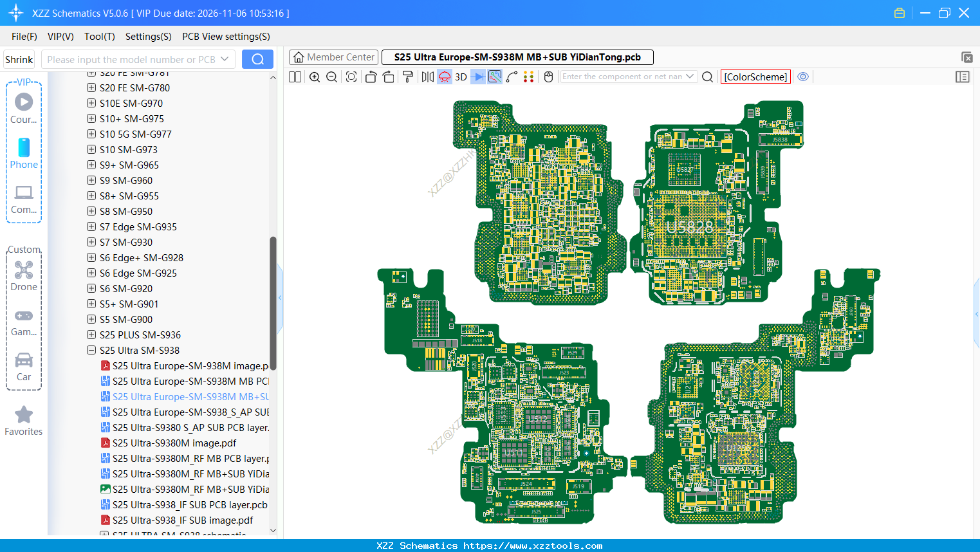980x552 pixels.
Task: Open PCB View settings(S) menu
Action: click(x=227, y=37)
